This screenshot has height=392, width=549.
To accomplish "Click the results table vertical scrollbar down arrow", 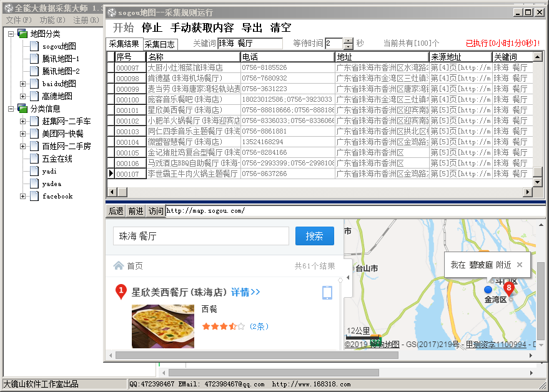I will [538, 182].
